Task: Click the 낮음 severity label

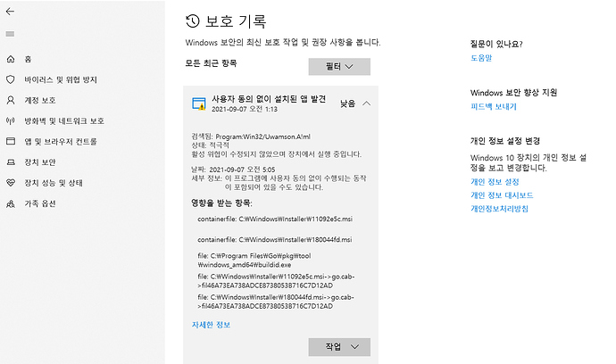Action: (x=347, y=103)
